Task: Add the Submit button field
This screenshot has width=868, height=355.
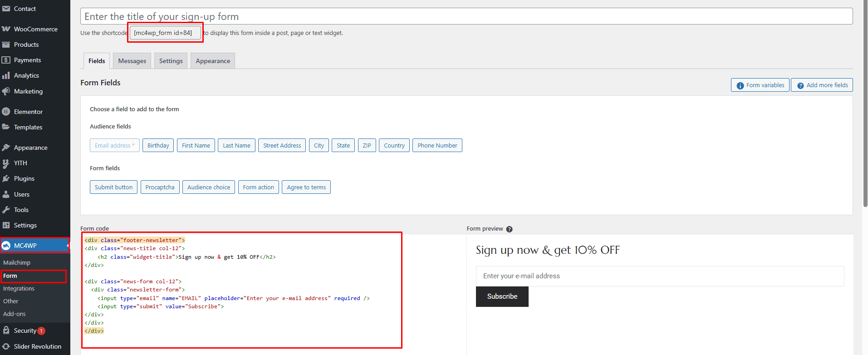Action: pos(113,187)
